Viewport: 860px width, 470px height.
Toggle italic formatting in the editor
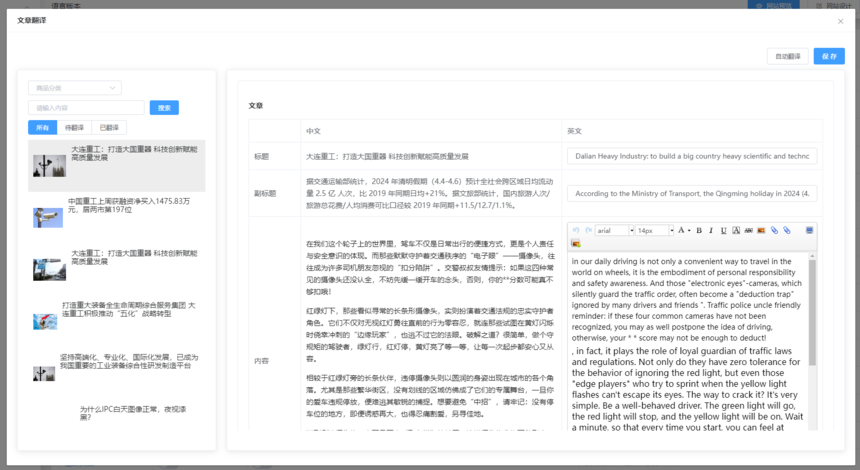711,230
